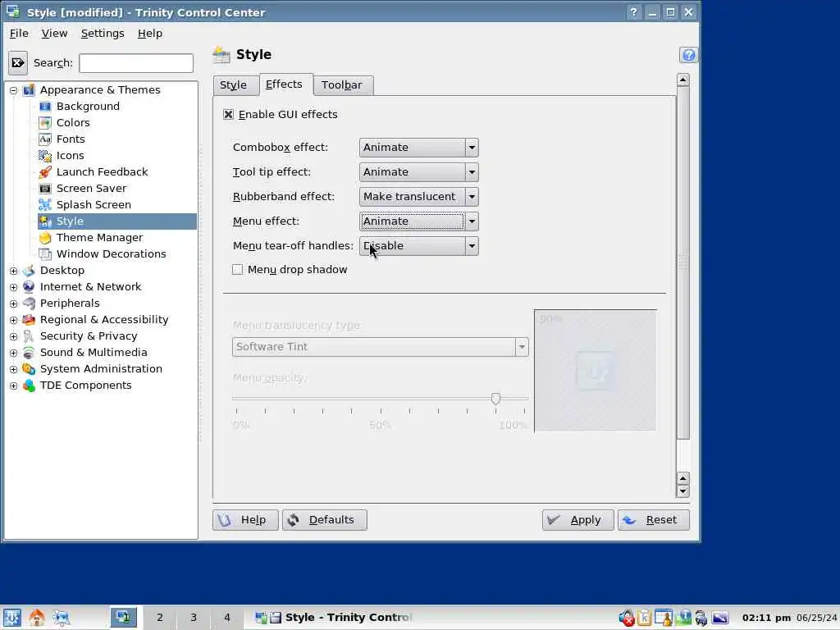The width and height of the screenshot is (840, 630).
Task: Click the Peripherals category icon
Action: [29, 304]
